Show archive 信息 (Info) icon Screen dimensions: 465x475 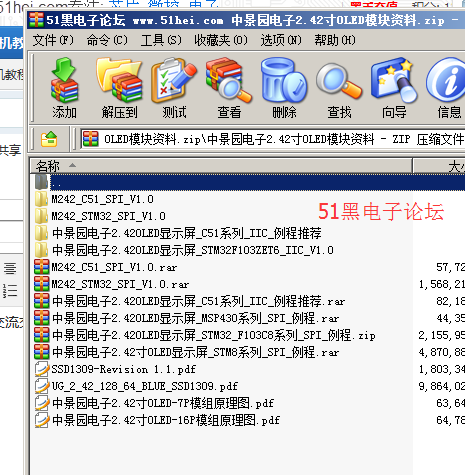447,88
